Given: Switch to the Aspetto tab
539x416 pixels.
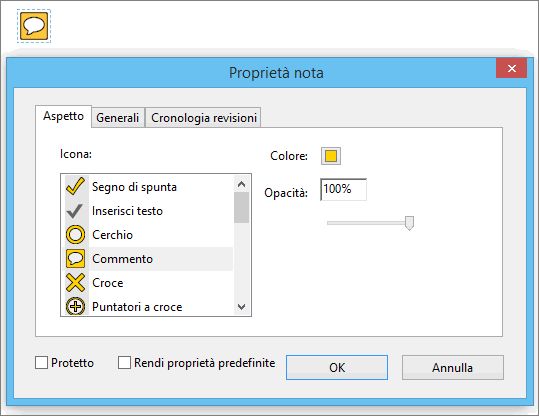Looking at the screenshot, I should tap(63, 116).
